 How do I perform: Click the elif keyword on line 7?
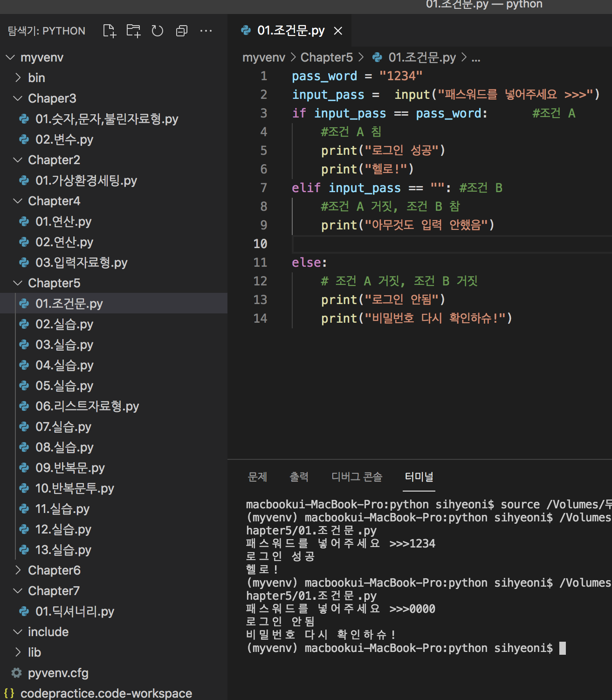[x=306, y=188]
